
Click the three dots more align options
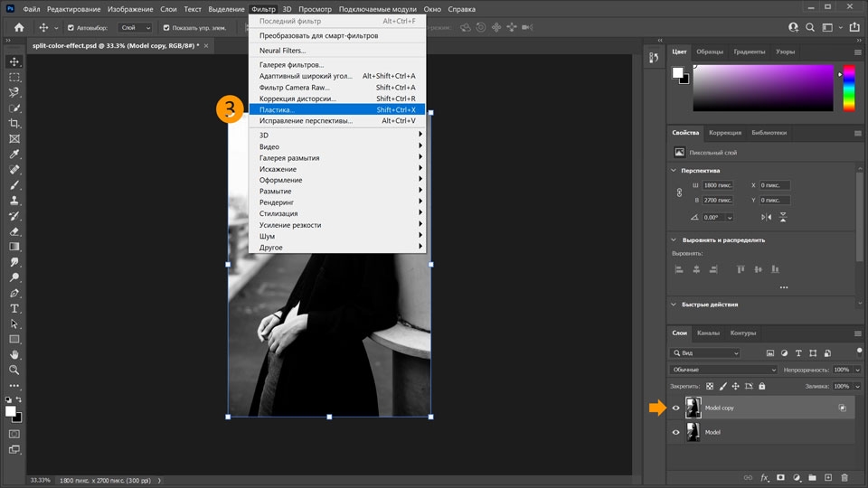tap(783, 287)
